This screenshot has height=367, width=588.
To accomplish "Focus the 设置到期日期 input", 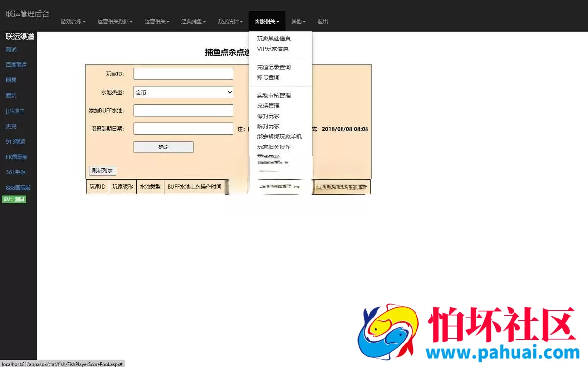I will pyautogui.click(x=183, y=129).
